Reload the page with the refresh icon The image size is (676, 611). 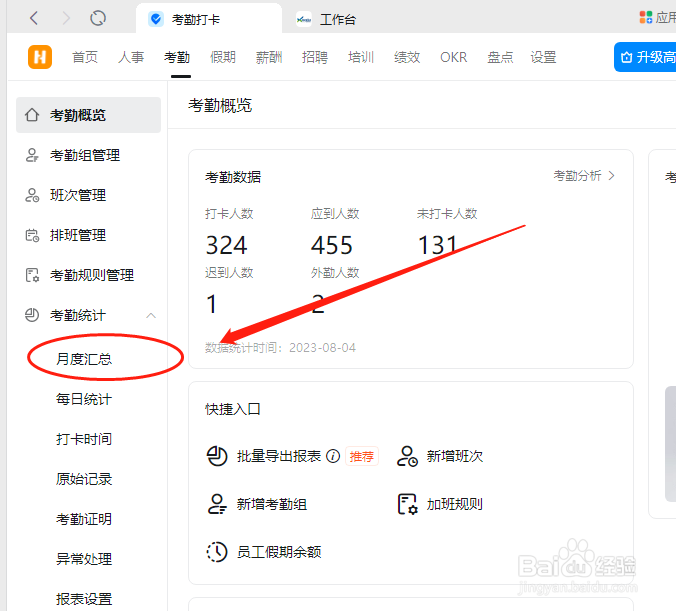point(98,19)
